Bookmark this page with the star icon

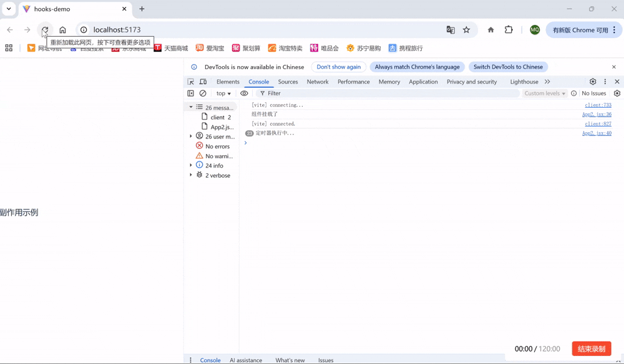point(466,30)
